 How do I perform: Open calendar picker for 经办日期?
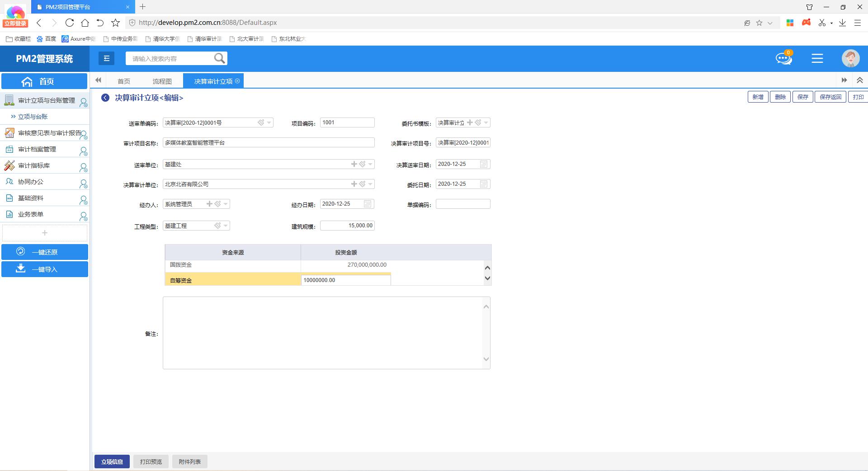point(368,204)
